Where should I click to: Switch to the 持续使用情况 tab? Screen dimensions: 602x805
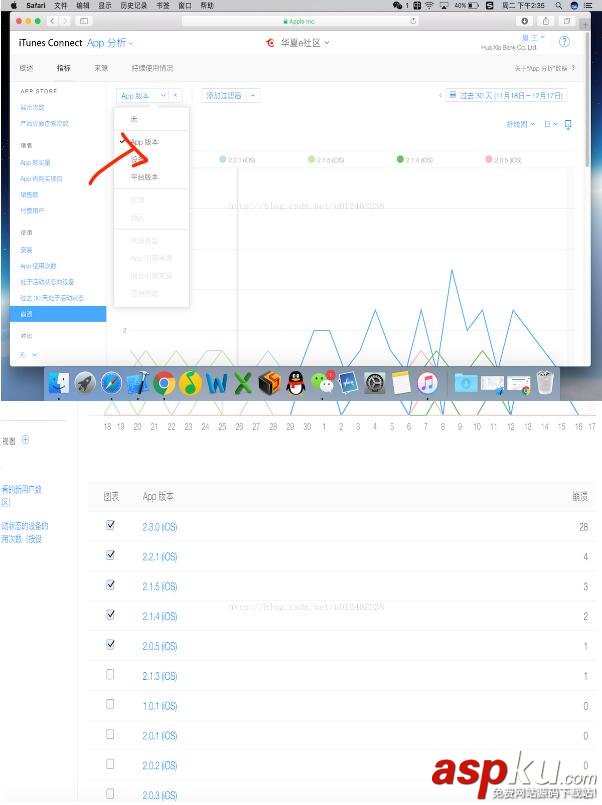(152, 68)
